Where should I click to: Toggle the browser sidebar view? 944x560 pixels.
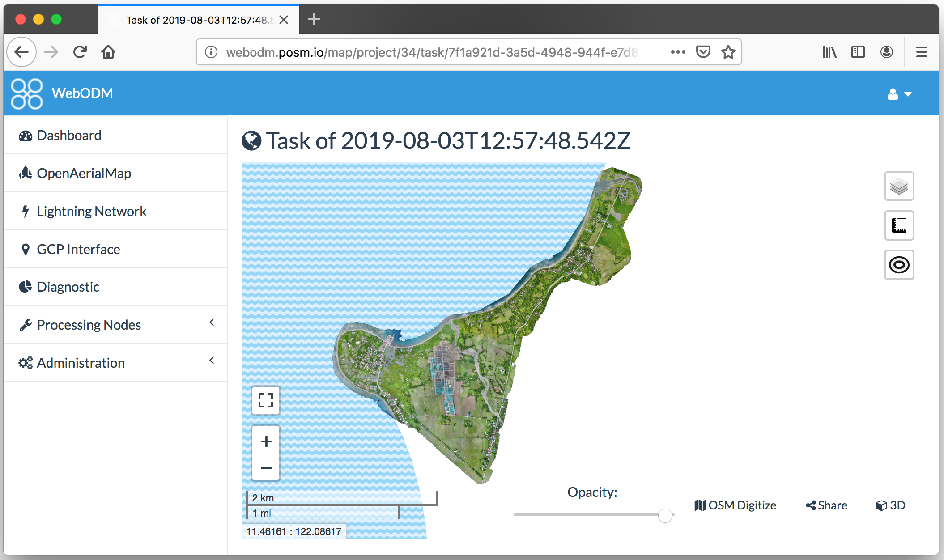(x=858, y=52)
